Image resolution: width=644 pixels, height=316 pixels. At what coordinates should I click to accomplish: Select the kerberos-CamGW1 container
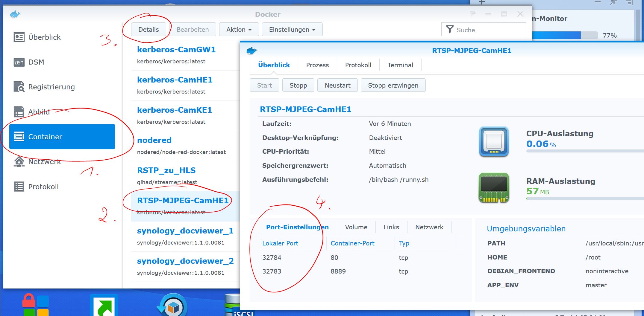click(x=185, y=55)
